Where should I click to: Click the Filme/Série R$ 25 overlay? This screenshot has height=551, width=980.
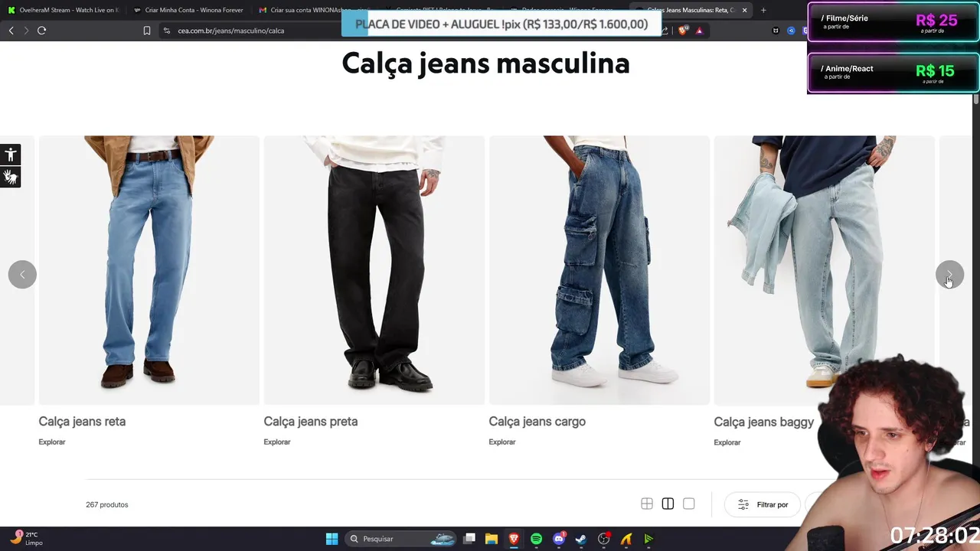893,22
